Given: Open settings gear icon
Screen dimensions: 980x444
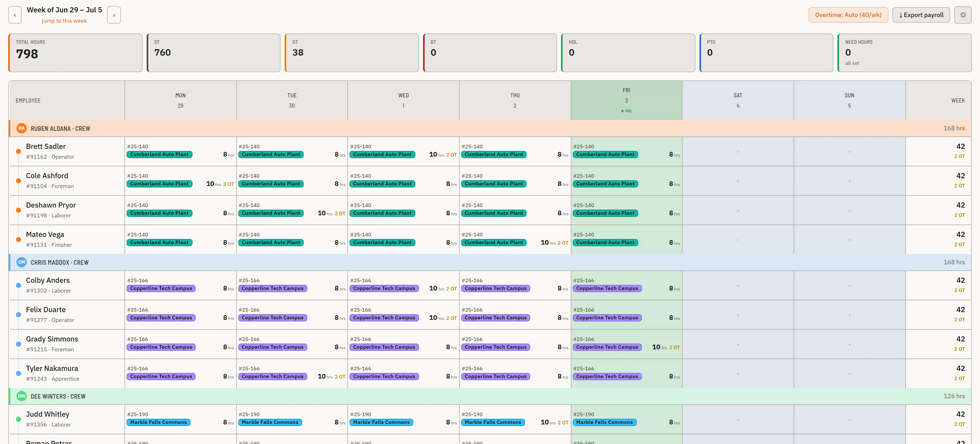Looking at the screenshot, I should click(963, 15).
